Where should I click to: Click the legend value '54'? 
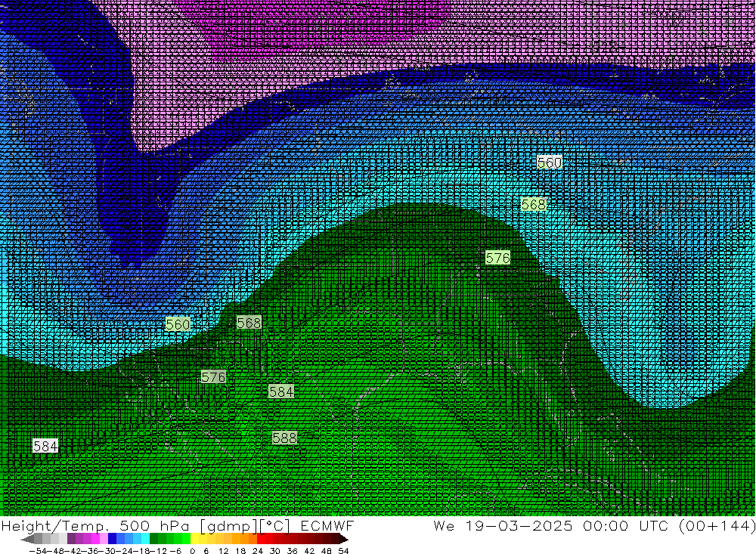(343, 551)
